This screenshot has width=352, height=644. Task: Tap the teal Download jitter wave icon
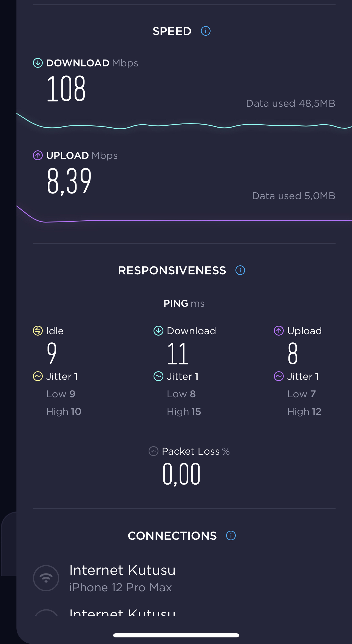pos(158,376)
